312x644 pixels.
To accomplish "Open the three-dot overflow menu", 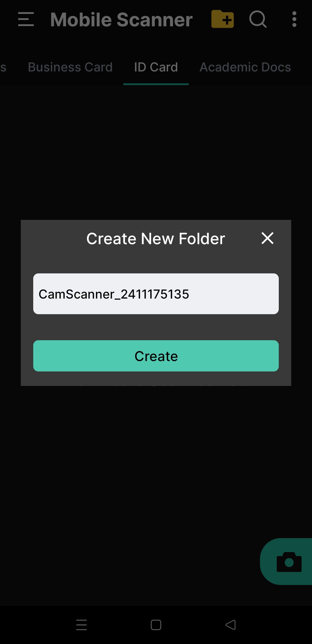I will (294, 19).
